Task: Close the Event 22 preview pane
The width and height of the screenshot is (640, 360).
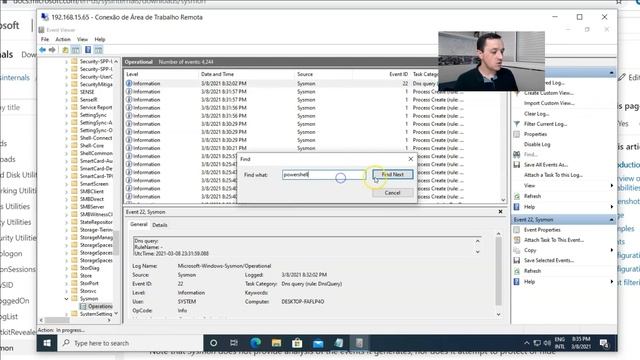Action: 500,212
